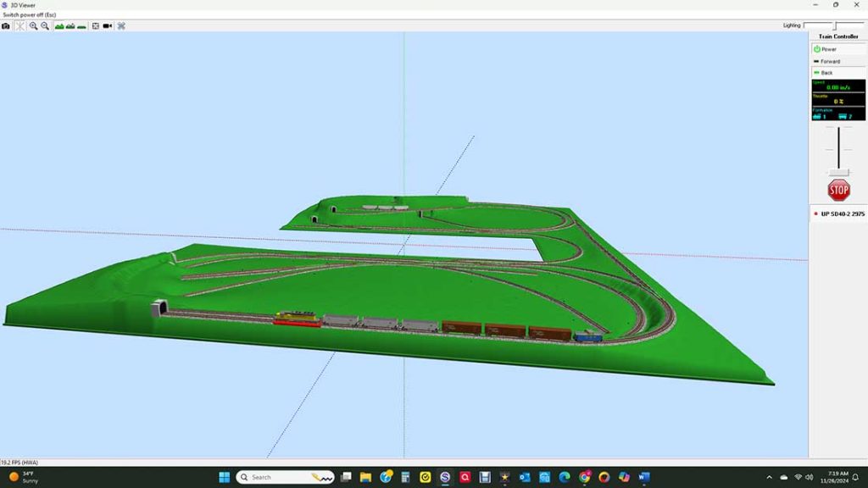The height and width of the screenshot is (488, 868).
Task: Click inside the Lighting input field
Action: point(818,25)
